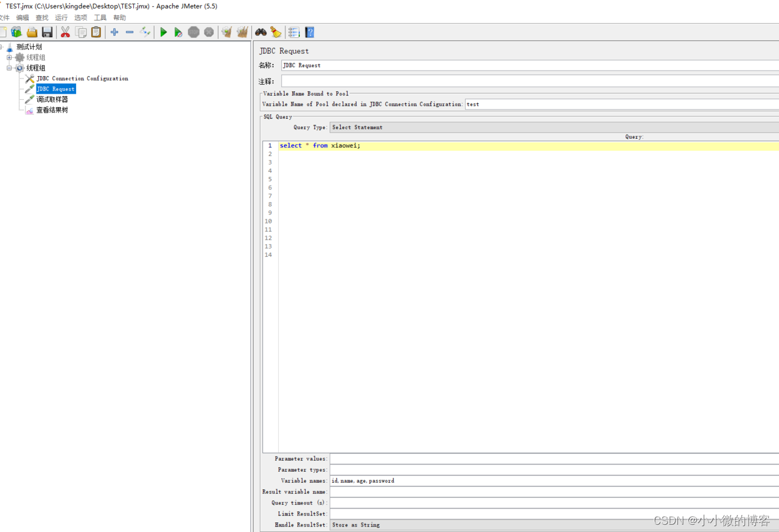Click the Open test plan folder icon
This screenshot has width=779, height=532.
[x=32, y=32]
